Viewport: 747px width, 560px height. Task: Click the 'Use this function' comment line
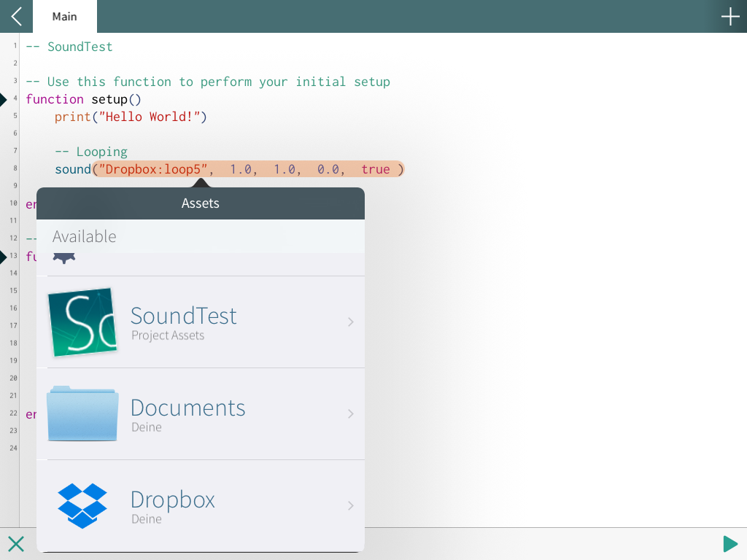208,82
